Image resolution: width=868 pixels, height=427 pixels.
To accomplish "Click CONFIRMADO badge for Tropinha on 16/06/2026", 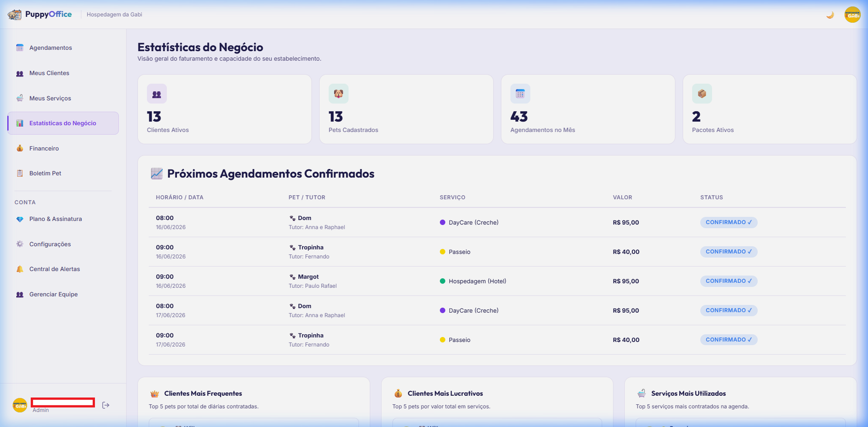I will [729, 251].
